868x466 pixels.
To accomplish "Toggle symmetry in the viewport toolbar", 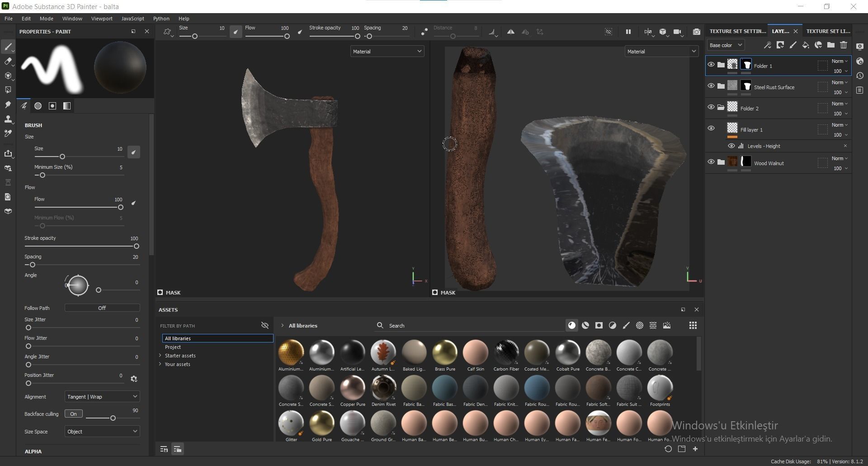I will 510,32.
